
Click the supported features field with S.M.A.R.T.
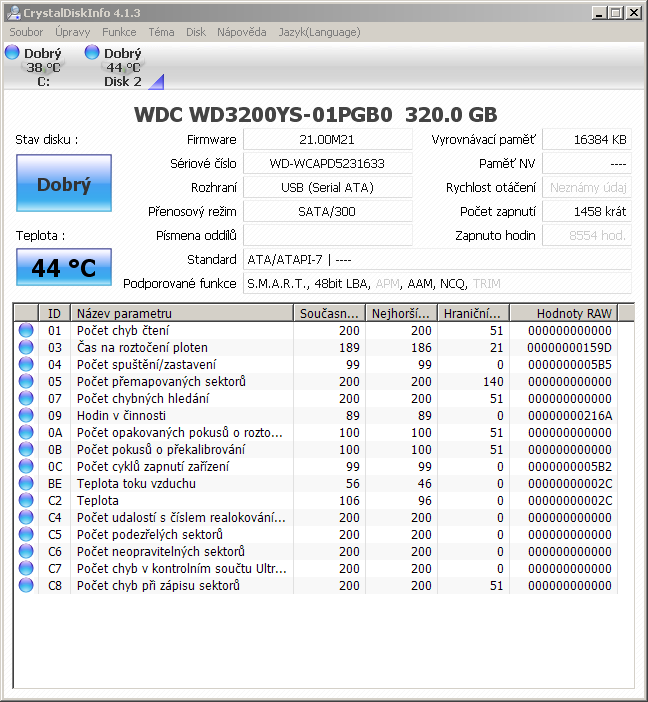(437, 283)
